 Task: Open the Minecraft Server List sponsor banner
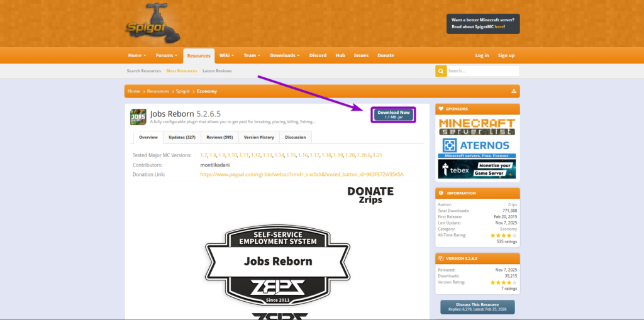click(477, 127)
